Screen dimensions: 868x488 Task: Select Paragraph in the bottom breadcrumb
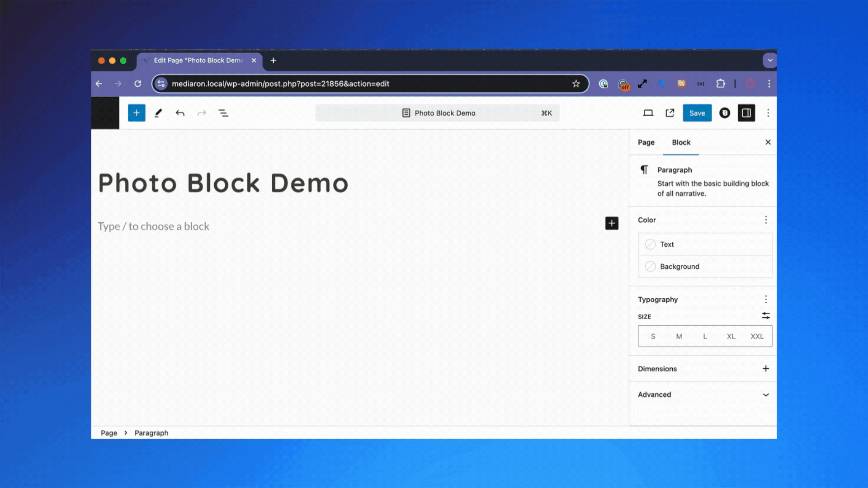[x=151, y=433]
